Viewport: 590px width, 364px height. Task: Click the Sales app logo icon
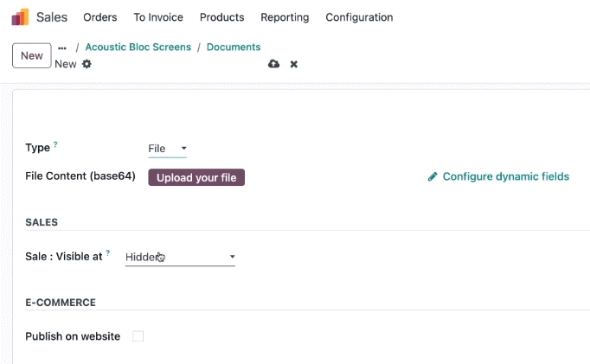[x=20, y=17]
